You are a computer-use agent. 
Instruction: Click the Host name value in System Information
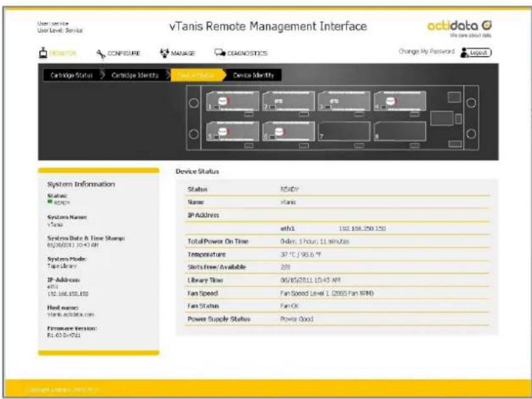71,314
